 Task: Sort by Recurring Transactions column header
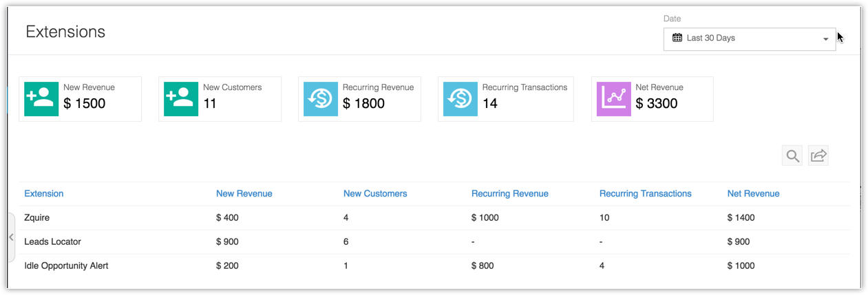(645, 194)
